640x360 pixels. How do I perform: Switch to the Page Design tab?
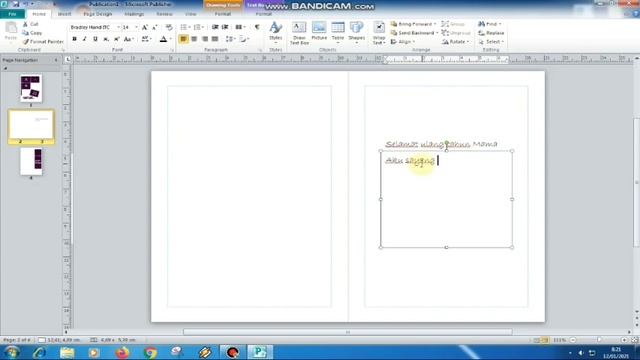(98, 14)
